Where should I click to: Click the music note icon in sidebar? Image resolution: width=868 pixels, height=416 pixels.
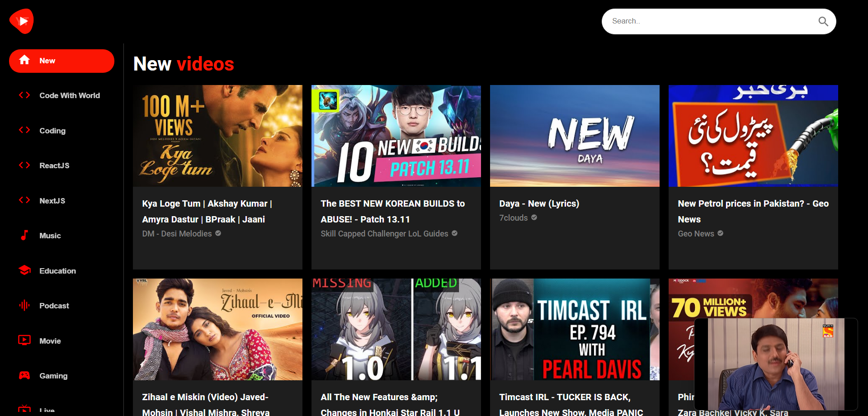coord(24,235)
